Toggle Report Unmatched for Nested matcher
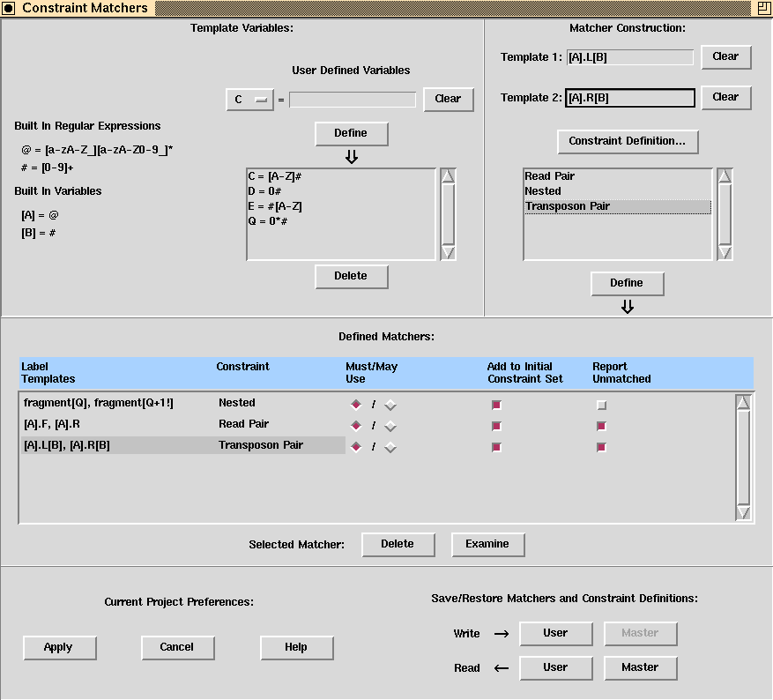773x700 pixels. 601,406
